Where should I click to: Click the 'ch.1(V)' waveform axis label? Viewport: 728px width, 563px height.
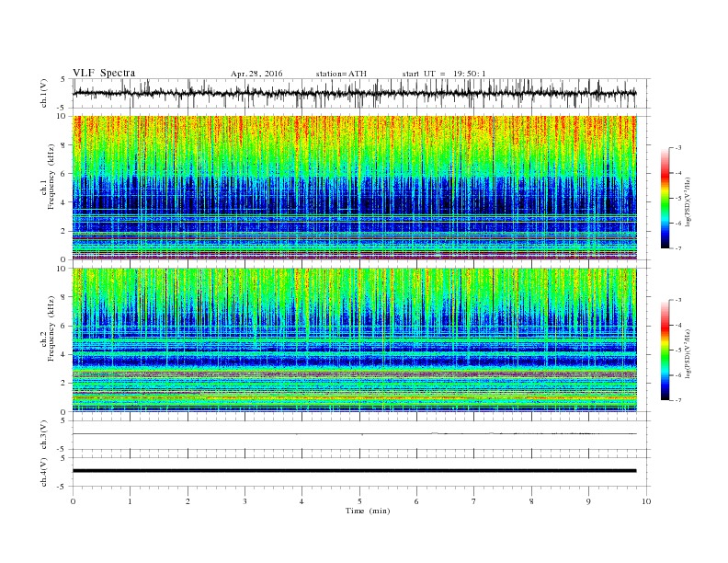coord(43,93)
